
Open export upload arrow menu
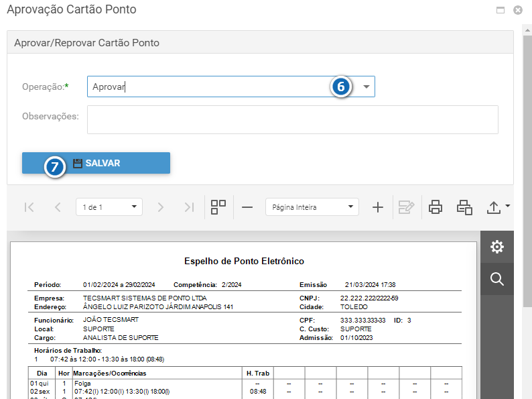tap(498, 207)
